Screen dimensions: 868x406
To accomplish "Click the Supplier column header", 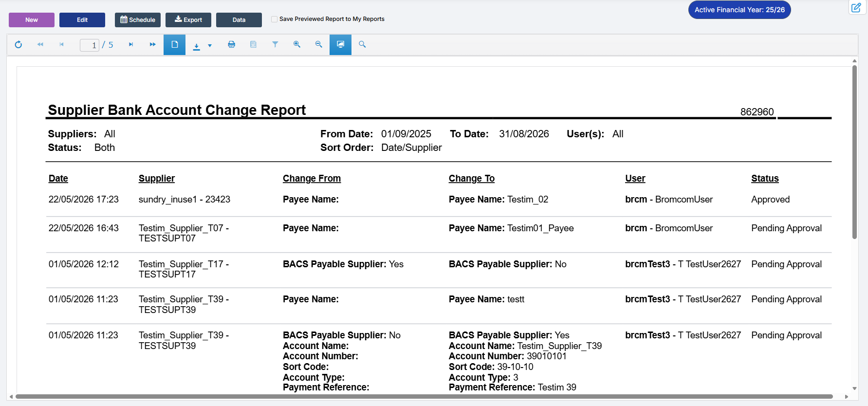I will [x=157, y=179].
